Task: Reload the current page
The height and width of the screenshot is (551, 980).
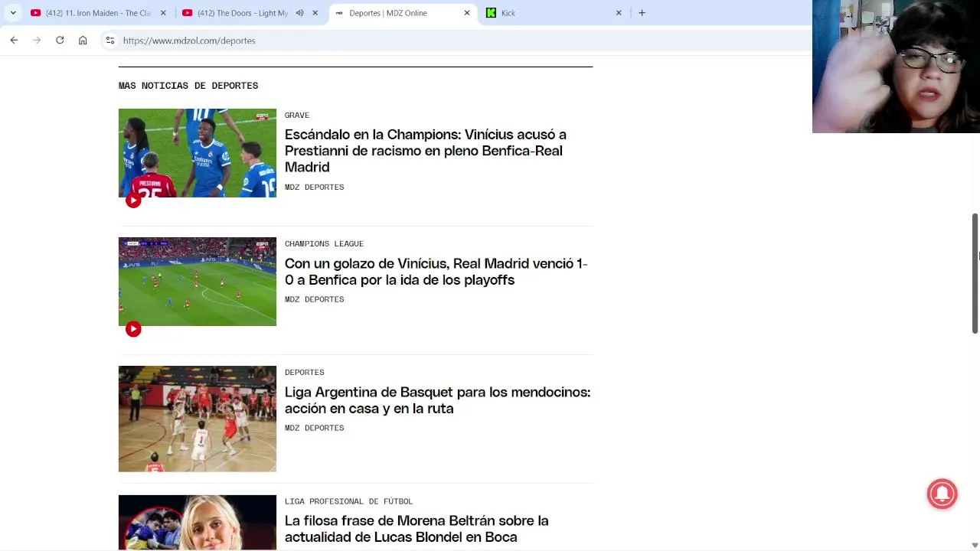Action: pos(60,41)
